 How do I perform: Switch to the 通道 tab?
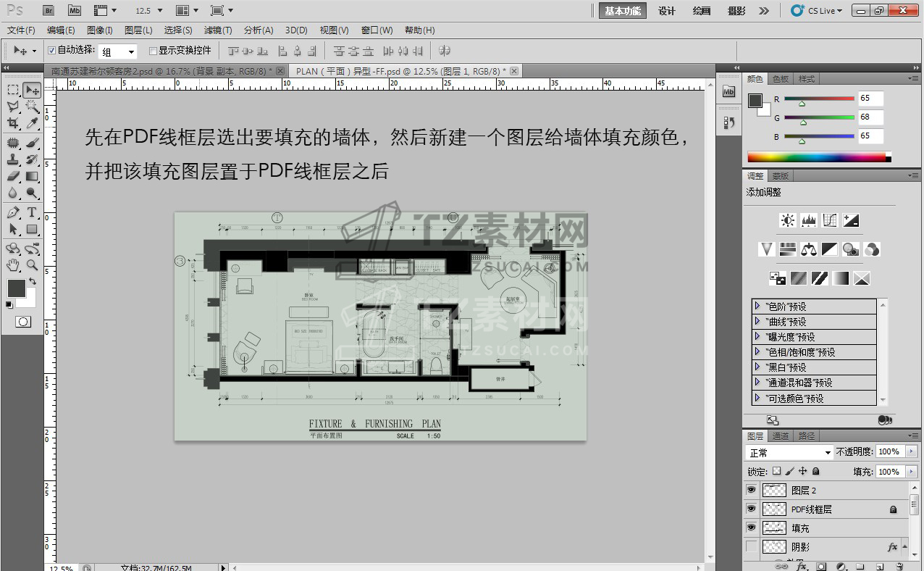[780, 436]
